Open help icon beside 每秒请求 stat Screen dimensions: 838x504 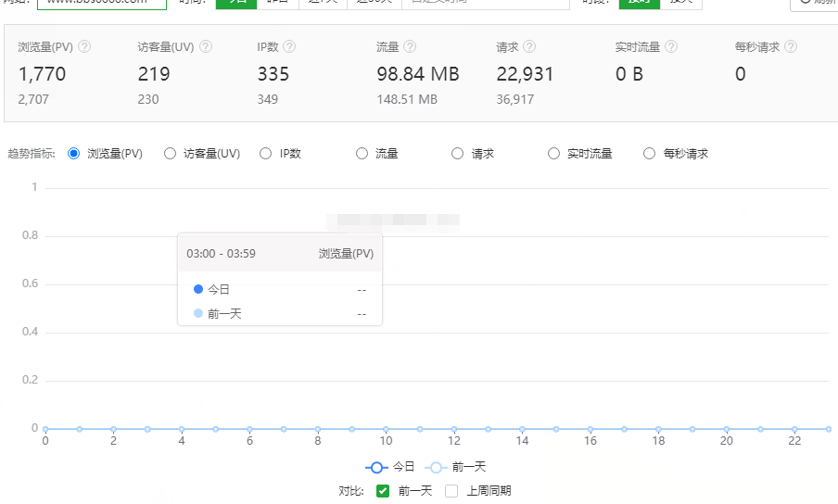[x=791, y=46]
